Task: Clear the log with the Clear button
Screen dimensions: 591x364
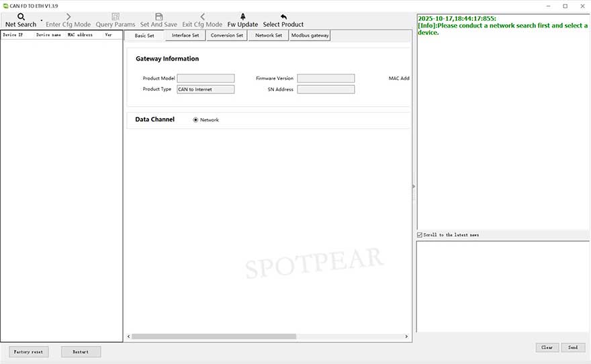Action: [x=547, y=347]
